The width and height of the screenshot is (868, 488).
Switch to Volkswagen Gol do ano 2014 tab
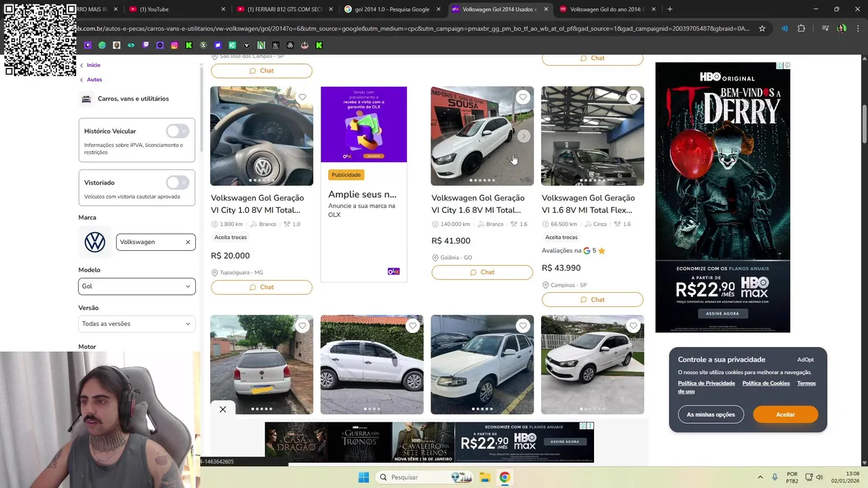point(607,9)
